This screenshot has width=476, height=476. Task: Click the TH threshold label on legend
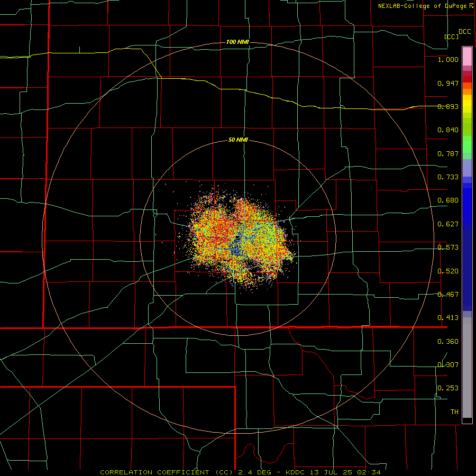tap(454, 412)
